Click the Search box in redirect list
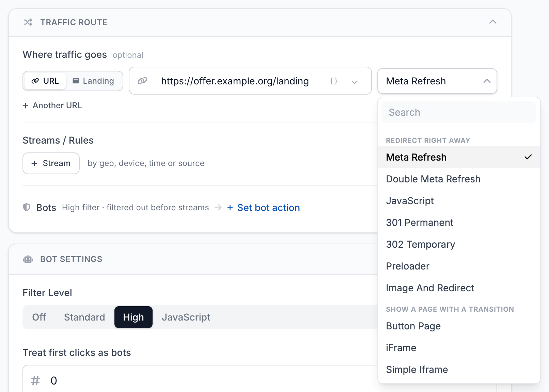Viewport: 549px width, 392px height. point(459,112)
